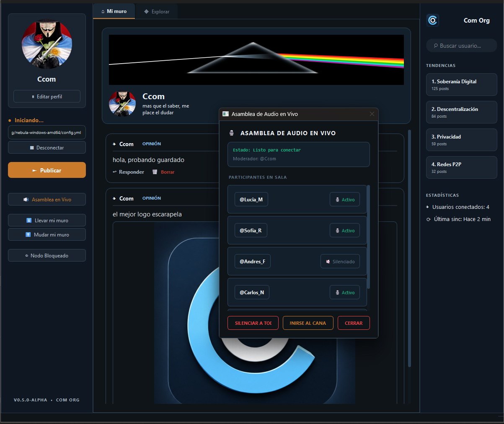This screenshot has width=504, height=424.
Task: Click the orange Publicar button
Action: (x=47, y=170)
